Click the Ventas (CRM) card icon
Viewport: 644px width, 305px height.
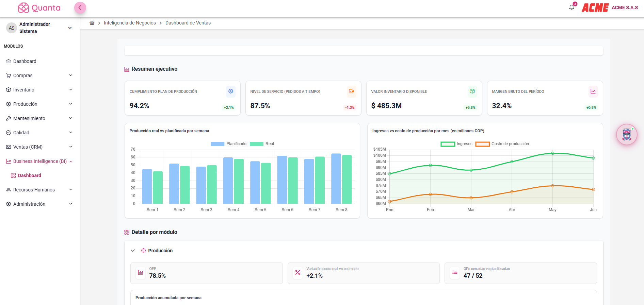[9, 147]
